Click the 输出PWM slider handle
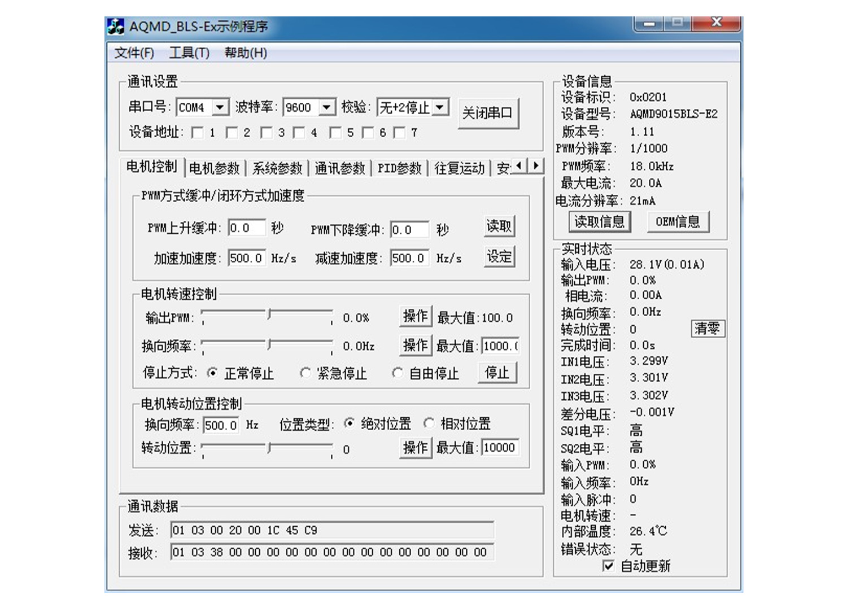This screenshot has width=847, height=616. click(270, 314)
